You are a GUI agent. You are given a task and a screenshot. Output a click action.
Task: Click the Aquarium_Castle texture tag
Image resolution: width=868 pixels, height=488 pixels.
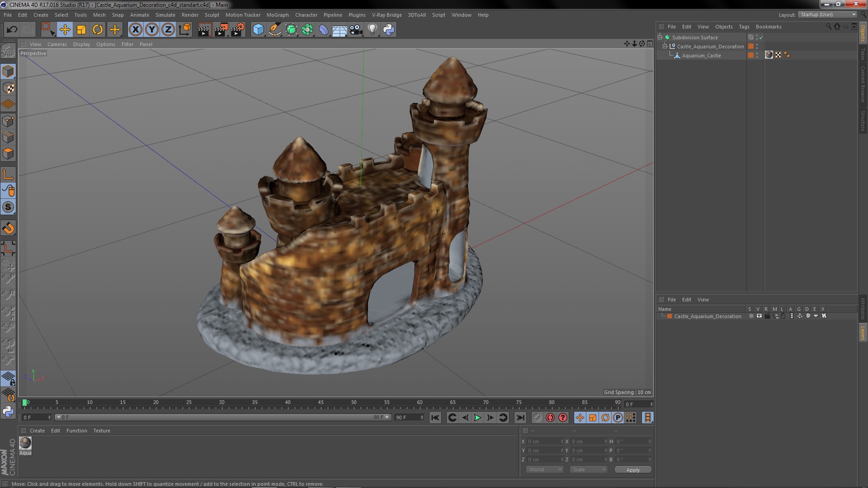(x=769, y=55)
